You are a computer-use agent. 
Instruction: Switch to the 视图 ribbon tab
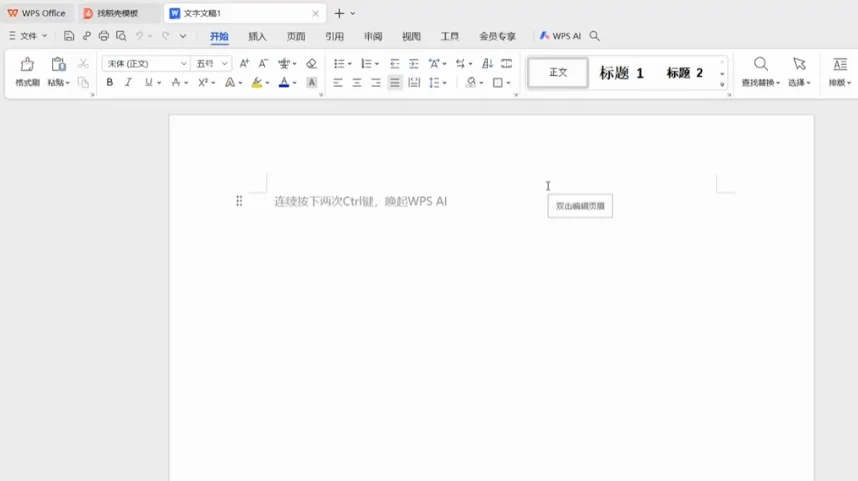point(411,36)
